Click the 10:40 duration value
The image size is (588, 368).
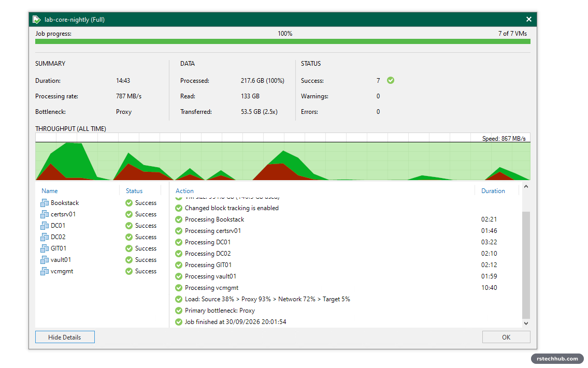pos(489,288)
